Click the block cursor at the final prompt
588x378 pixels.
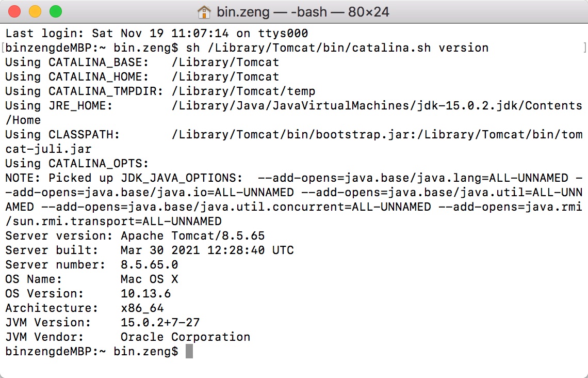click(189, 351)
